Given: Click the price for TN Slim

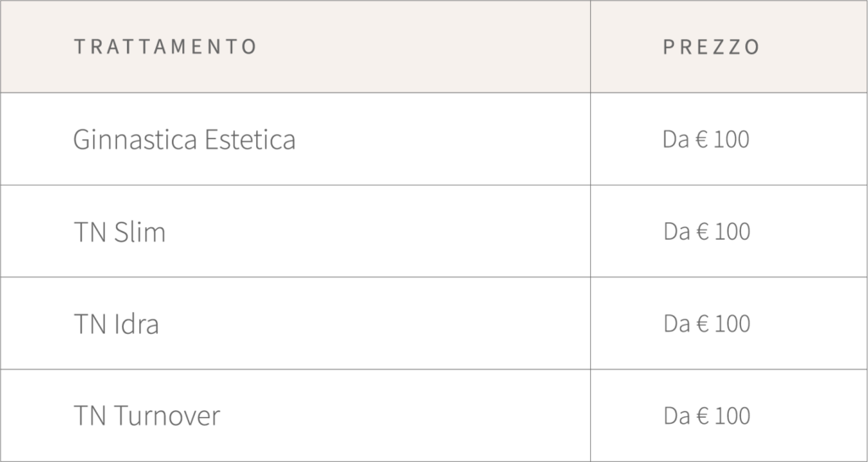Looking at the screenshot, I should click(x=707, y=231).
